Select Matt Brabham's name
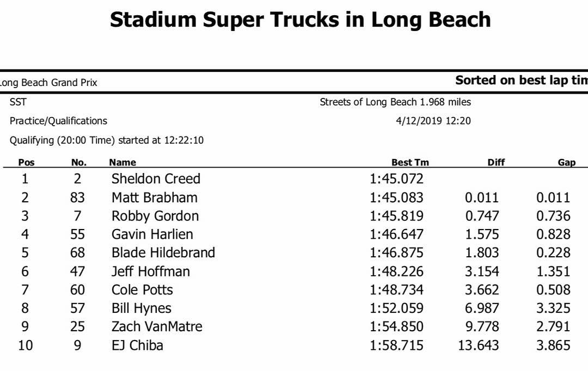Screen dimensions: 588x371 (x=154, y=197)
